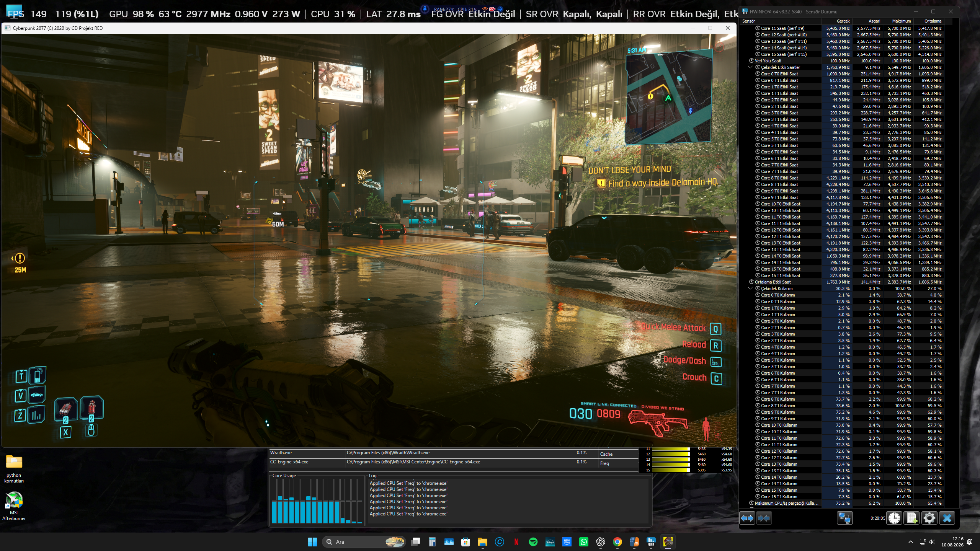This screenshot has height=551, width=980.
Task: Click the core 13 frequency bar
Action: [671, 460]
